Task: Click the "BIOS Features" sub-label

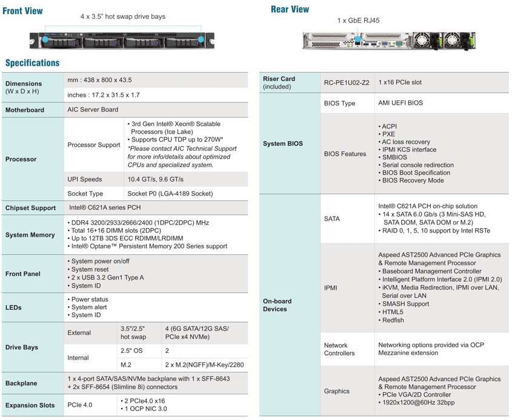Action: click(x=345, y=154)
